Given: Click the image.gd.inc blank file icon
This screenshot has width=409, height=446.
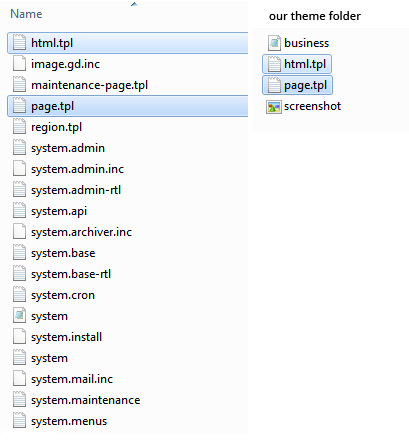Looking at the screenshot, I should (19, 64).
